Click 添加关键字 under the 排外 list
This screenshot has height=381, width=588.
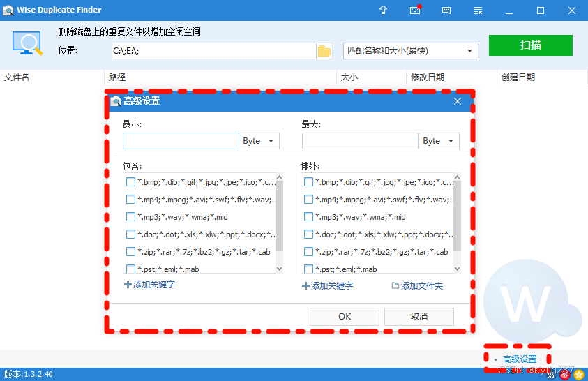pos(327,286)
